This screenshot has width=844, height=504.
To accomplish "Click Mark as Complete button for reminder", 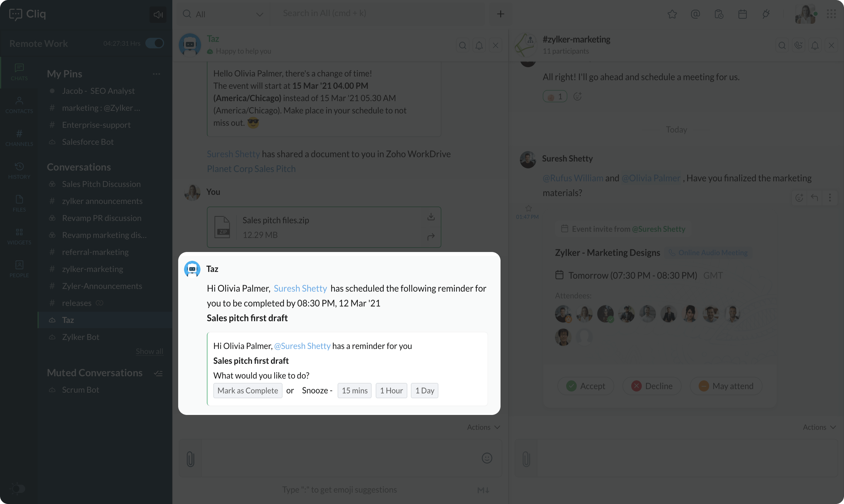I will point(248,391).
